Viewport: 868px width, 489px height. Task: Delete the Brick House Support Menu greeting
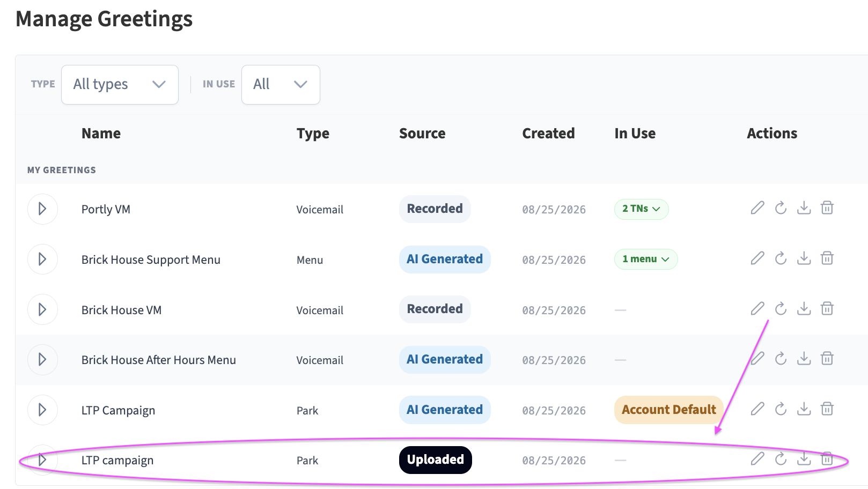pyautogui.click(x=827, y=258)
